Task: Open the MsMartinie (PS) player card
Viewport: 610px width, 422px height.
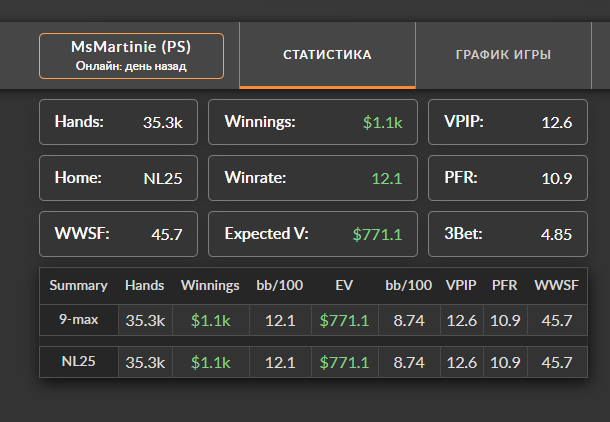Action: pos(131,56)
